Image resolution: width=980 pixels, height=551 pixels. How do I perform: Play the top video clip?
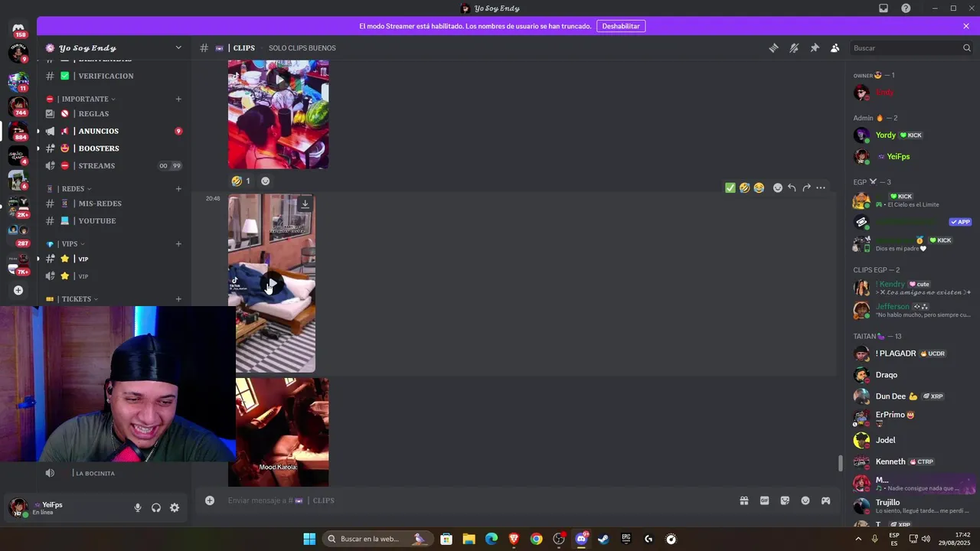(279, 79)
